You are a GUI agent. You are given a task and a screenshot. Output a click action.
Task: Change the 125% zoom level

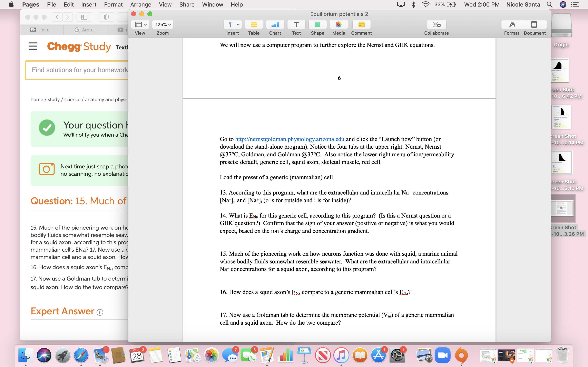162,24
